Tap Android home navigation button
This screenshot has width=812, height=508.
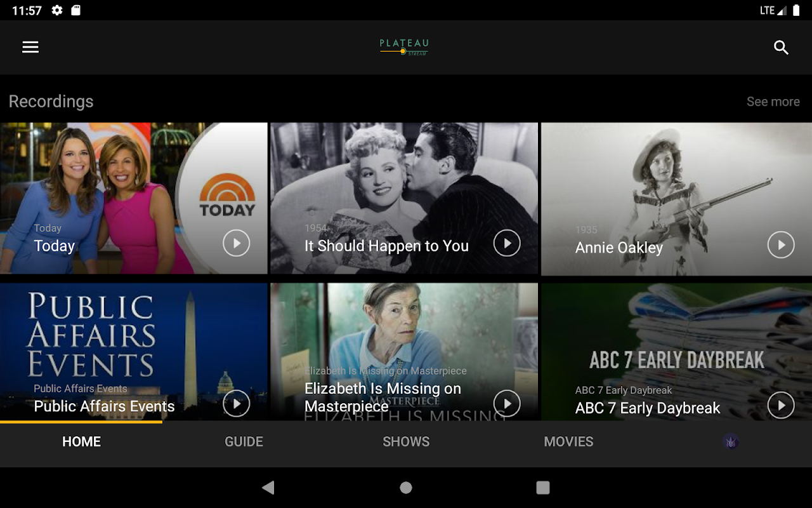[406, 488]
